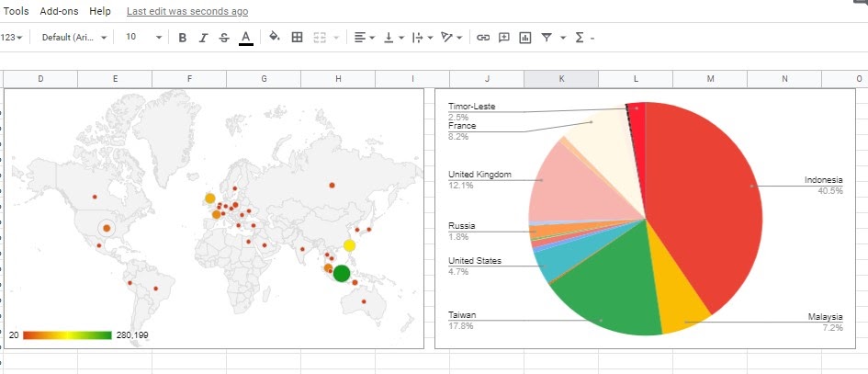Click the yellow Taiwan map bubble
Screen dimensions: 868x374
(349, 245)
